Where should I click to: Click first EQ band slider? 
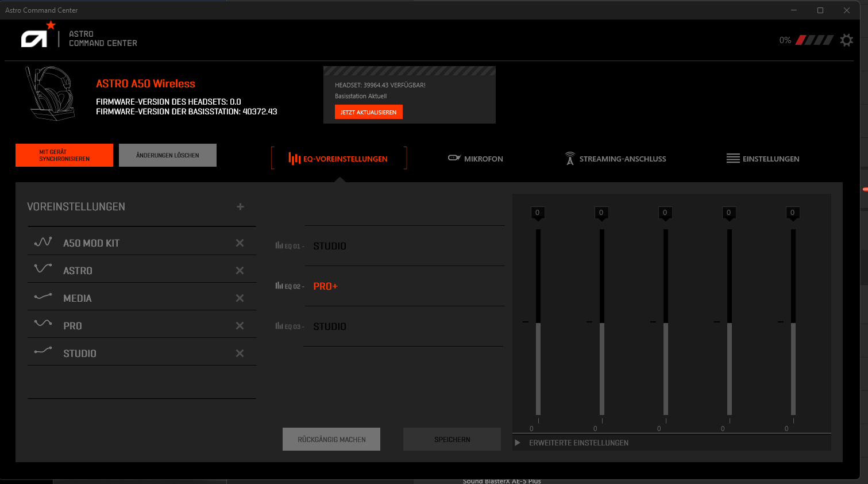pos(538,322)
